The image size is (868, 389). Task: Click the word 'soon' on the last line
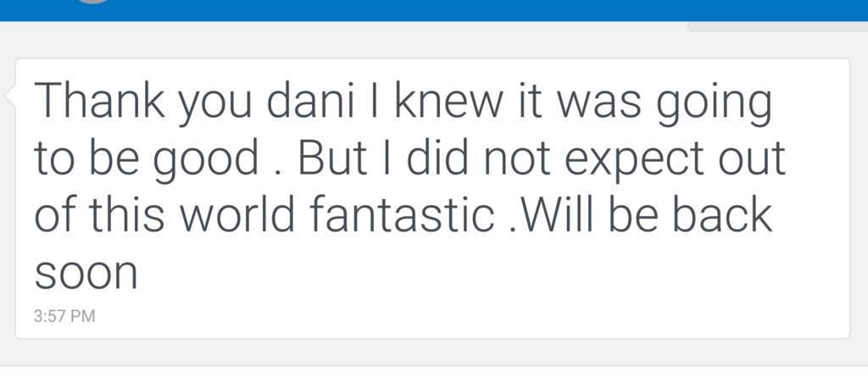86,274
